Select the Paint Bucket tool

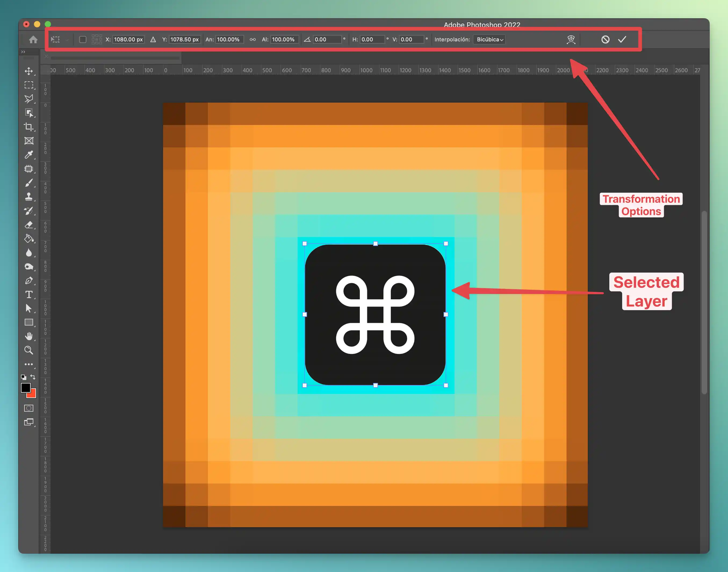pyautogui.click(x=29, y=238)
